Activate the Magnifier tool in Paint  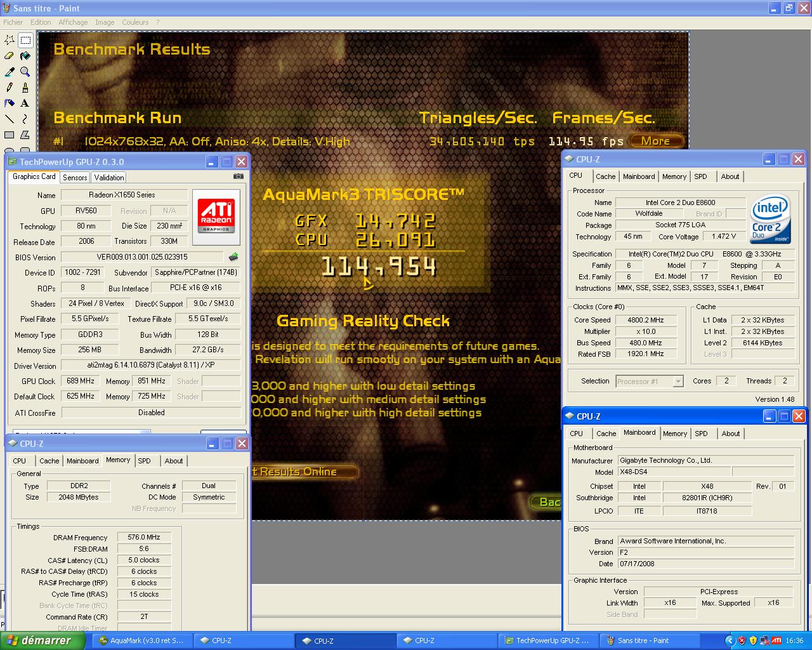[x=25, y=72]
